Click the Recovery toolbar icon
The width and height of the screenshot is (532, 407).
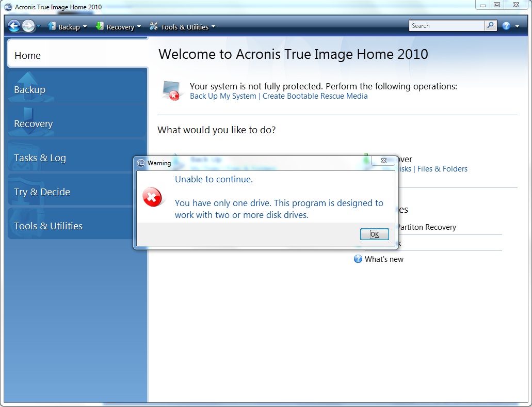(x=100, y=26)
